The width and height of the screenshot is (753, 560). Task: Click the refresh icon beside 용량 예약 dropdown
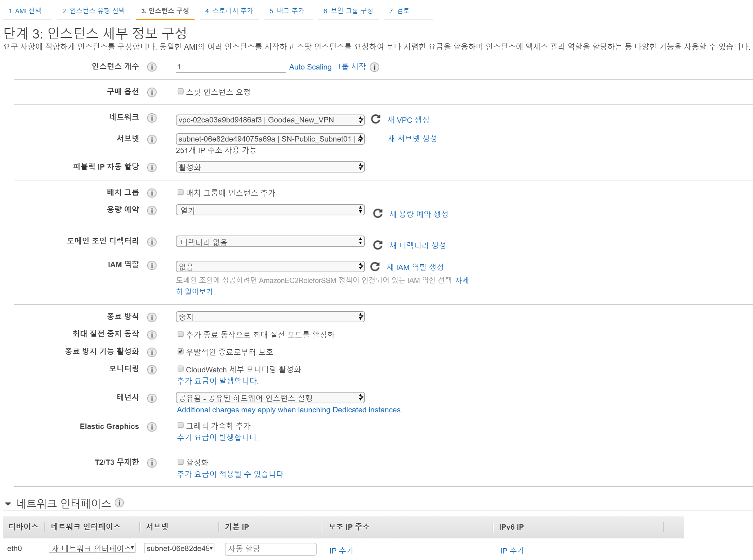click(x=378, y=214)
